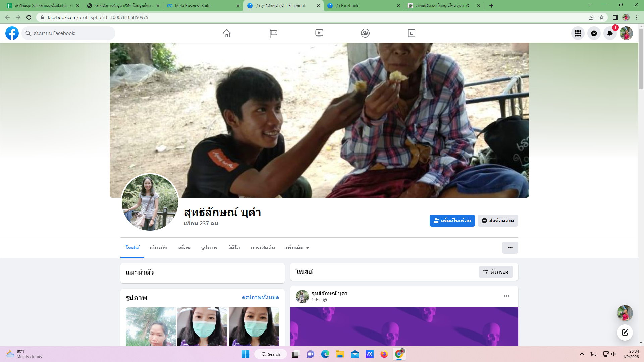The width and height of the screenshot is (644, 362).
Task: Open the profile three-dot options menu
Action: click(x=510, y=248)
